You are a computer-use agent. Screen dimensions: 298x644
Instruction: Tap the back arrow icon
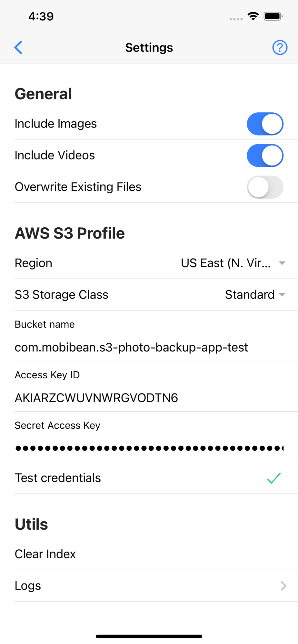coord(18,48)
